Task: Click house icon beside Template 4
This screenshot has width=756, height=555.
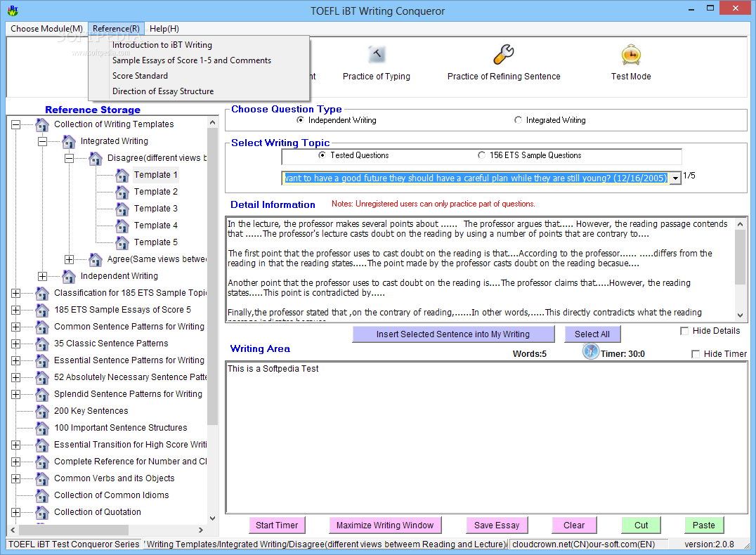Action: 122,226
